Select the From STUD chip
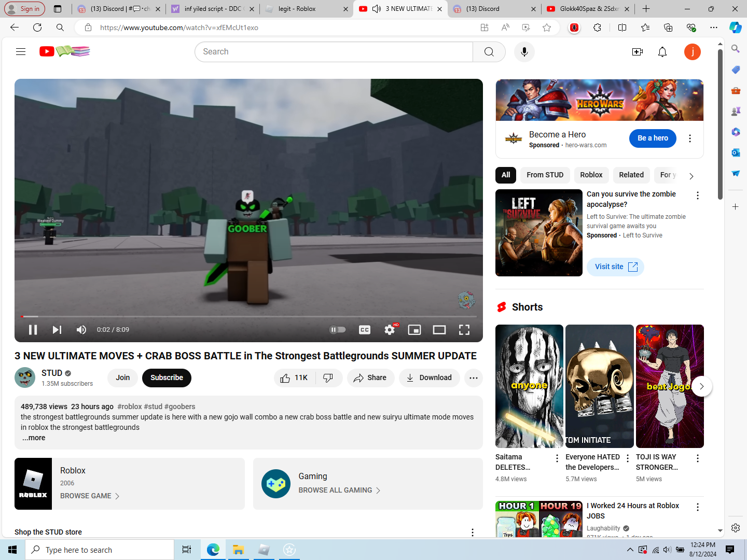The width and height of the screenshot is (747, 560). (x=545, y=175)
